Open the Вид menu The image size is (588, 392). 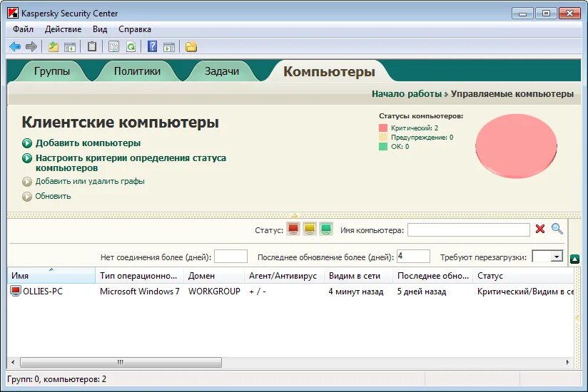point(100,29)
